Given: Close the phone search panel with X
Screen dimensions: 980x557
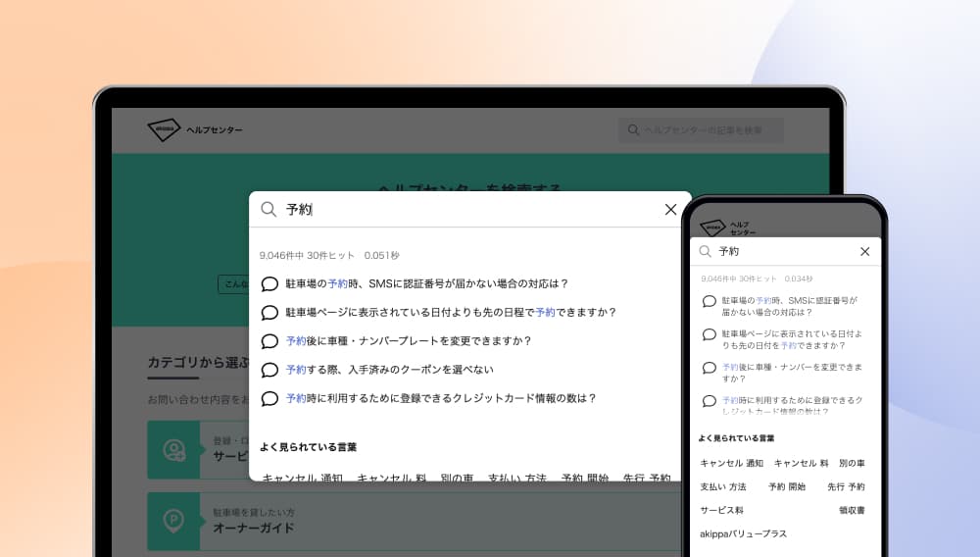Looking at the screenshot, I should (x=865, y=251).
